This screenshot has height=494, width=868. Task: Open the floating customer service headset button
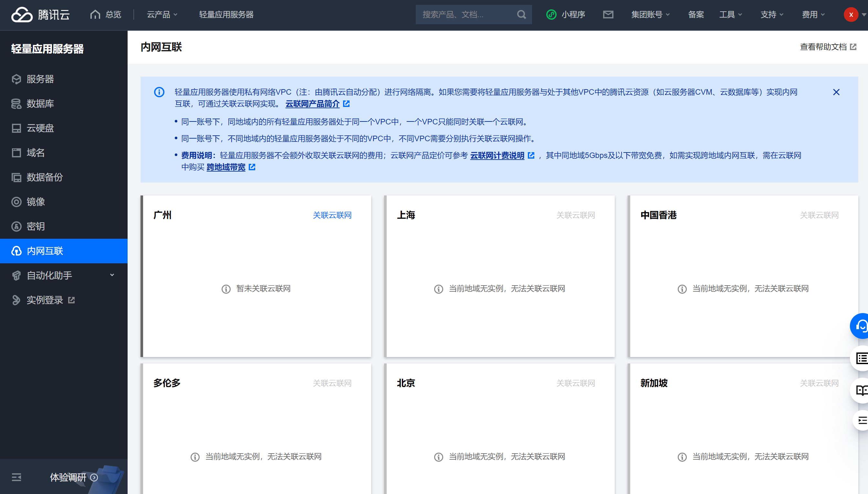coord(860,326)
